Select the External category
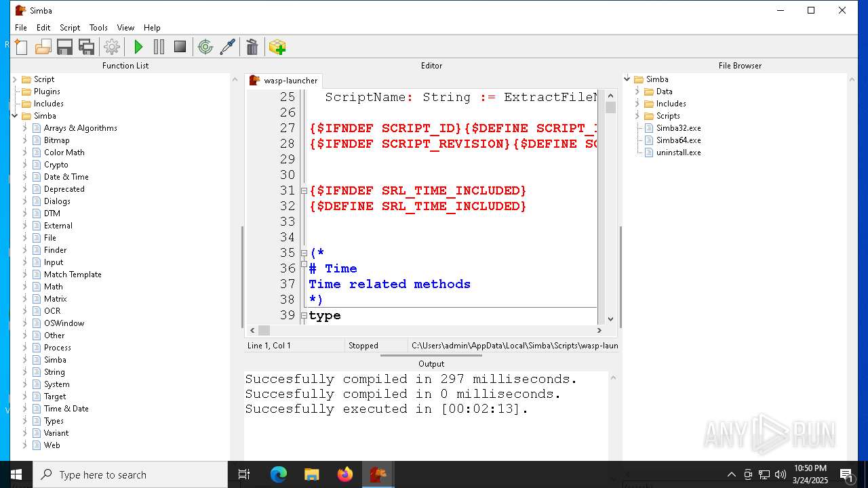The width and height of the screenshot is (868, 488). (58, 226)
